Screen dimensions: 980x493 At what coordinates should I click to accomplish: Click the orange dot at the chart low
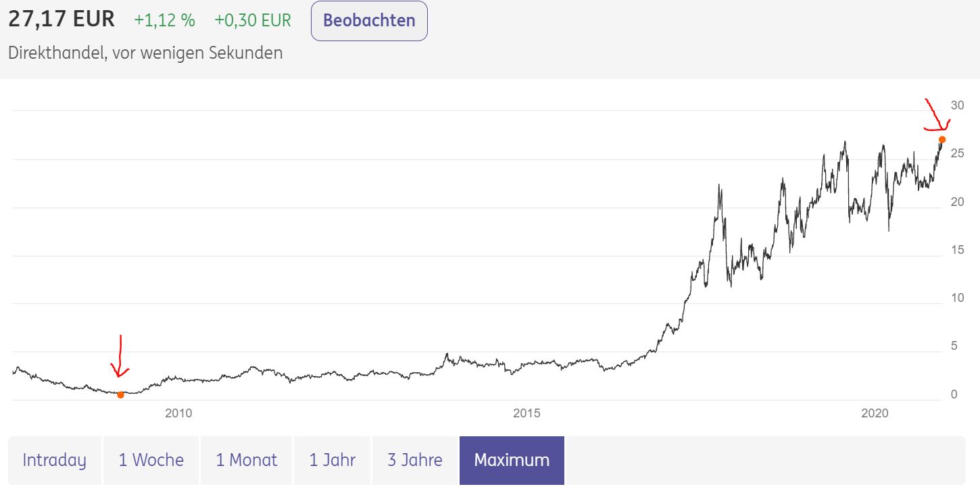click(120, 395)
